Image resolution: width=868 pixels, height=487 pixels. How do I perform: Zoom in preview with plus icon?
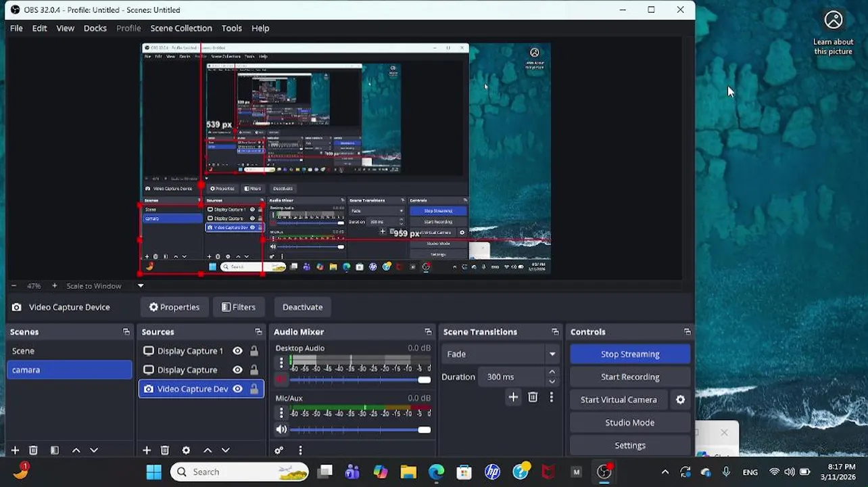(54, 286)
